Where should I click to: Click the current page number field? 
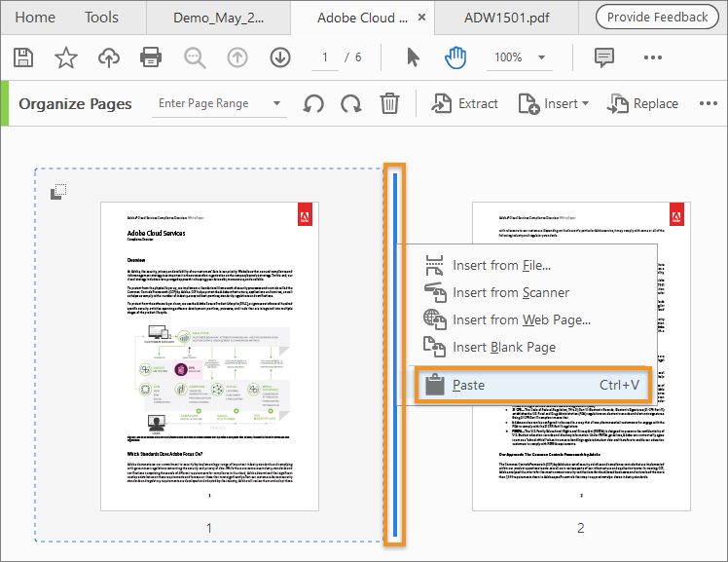[x=325, y=57]
